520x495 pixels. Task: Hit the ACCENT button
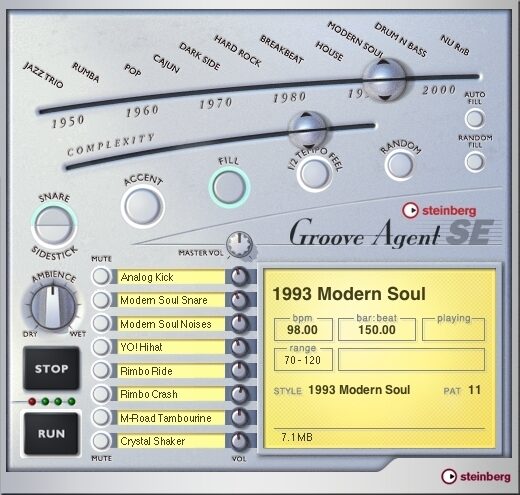tap(143, 206)
